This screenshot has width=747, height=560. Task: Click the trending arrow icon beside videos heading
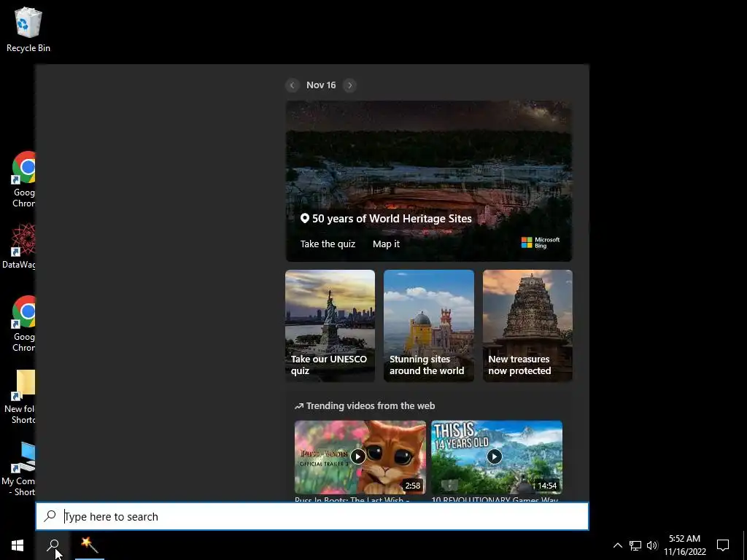(299, 406)
